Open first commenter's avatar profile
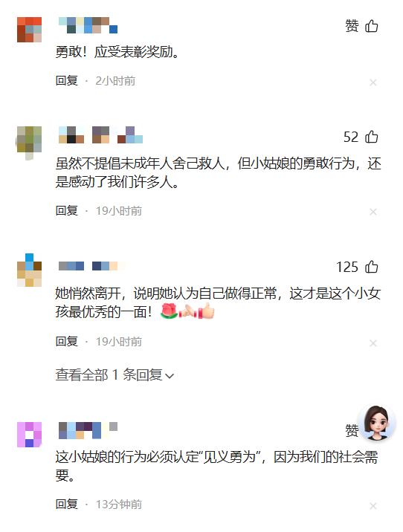403x532 pixels. click(x=30, y=30)
